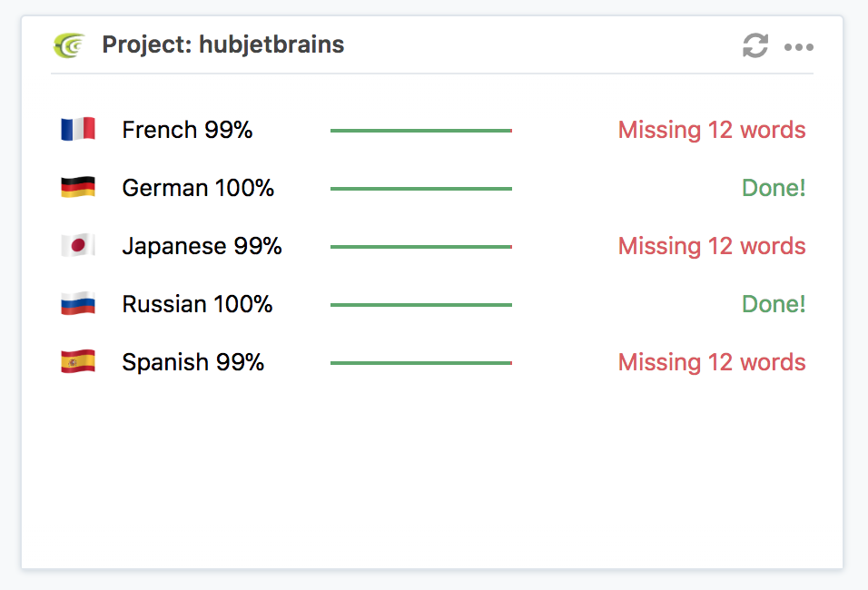Click the Russian flag icon
868x590 pixels.
click(x=78, y=304)
